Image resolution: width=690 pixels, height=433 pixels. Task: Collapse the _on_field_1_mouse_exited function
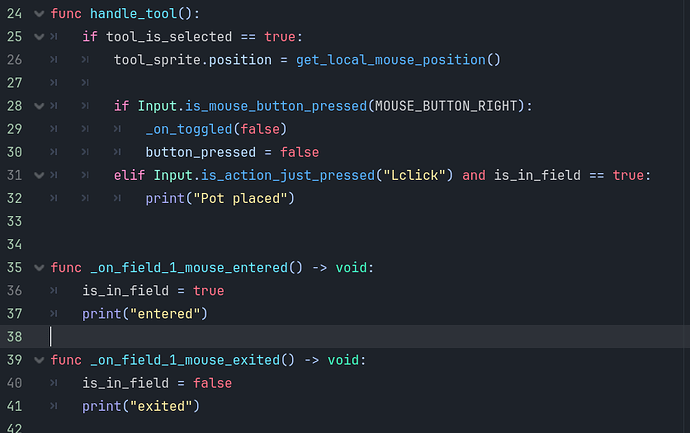[x=39, y=360]
